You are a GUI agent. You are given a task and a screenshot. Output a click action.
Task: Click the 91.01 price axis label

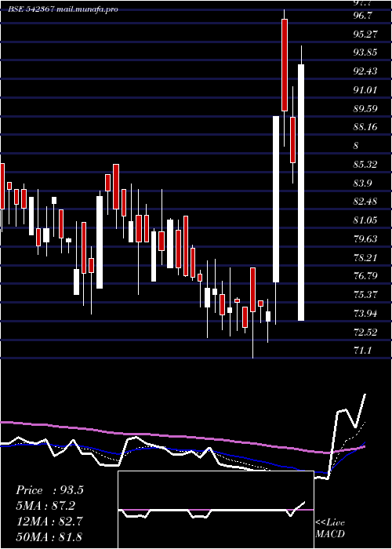tap(365, 90)
